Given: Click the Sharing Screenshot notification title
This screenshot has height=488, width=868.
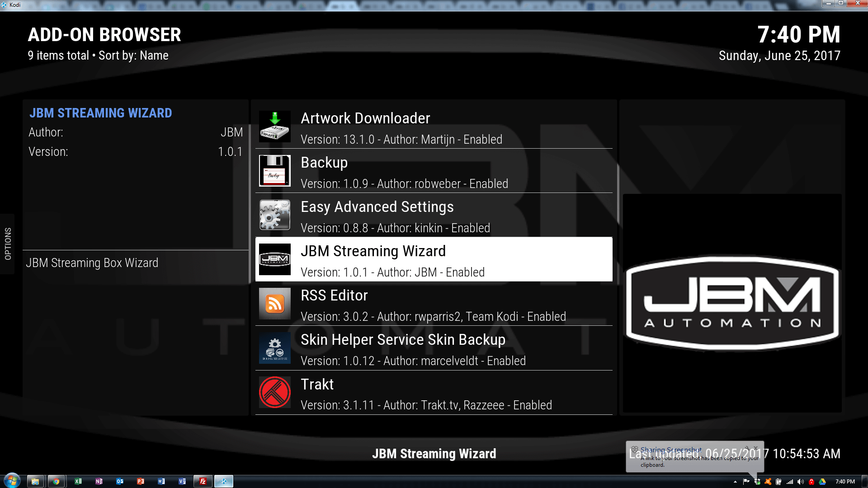Looking at the screenshot, I should coord(671,450).
